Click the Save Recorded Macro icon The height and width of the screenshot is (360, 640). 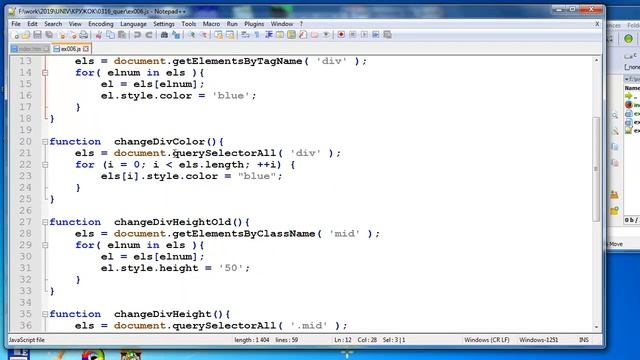pos(387,35)
